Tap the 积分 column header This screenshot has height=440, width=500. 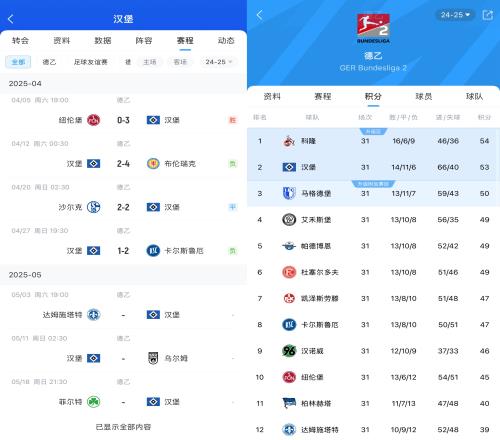coord(484,117)
